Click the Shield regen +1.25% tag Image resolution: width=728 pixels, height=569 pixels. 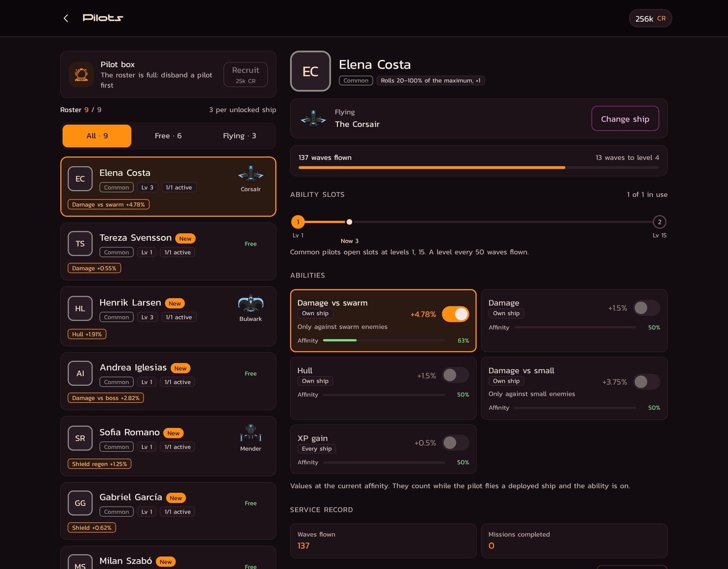coord(99,464)
